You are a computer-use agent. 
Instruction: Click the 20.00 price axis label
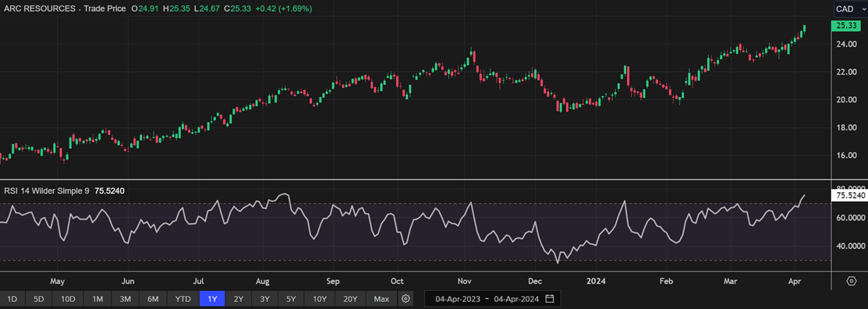(x=847, y=100)
